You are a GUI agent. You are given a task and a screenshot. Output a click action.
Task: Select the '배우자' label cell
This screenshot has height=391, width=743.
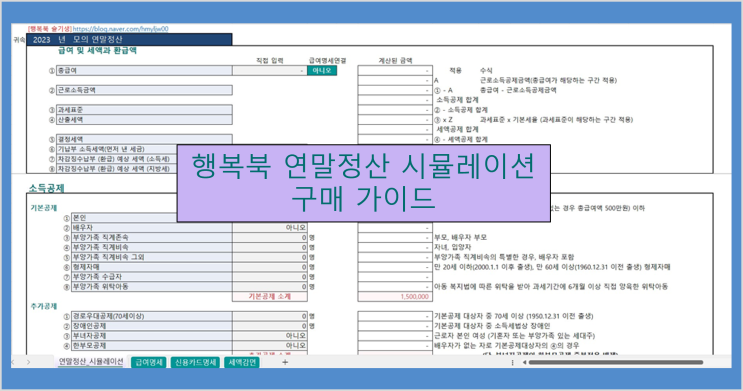point(152,227)
